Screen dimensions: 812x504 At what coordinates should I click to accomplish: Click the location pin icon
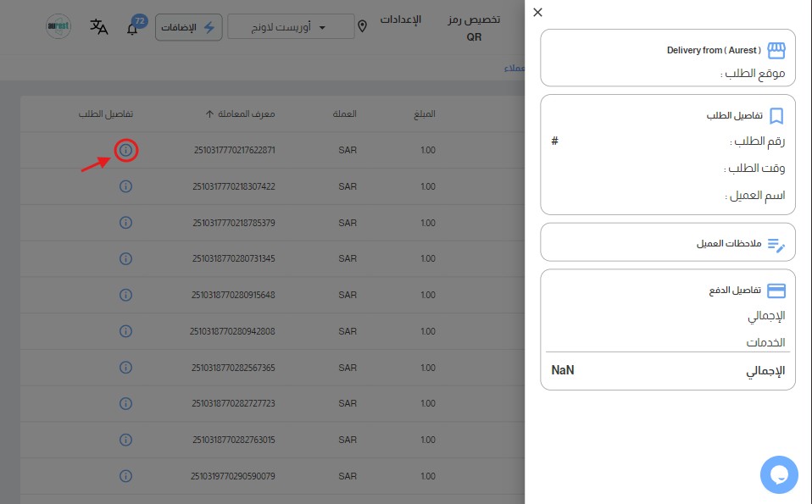(363, 26)
